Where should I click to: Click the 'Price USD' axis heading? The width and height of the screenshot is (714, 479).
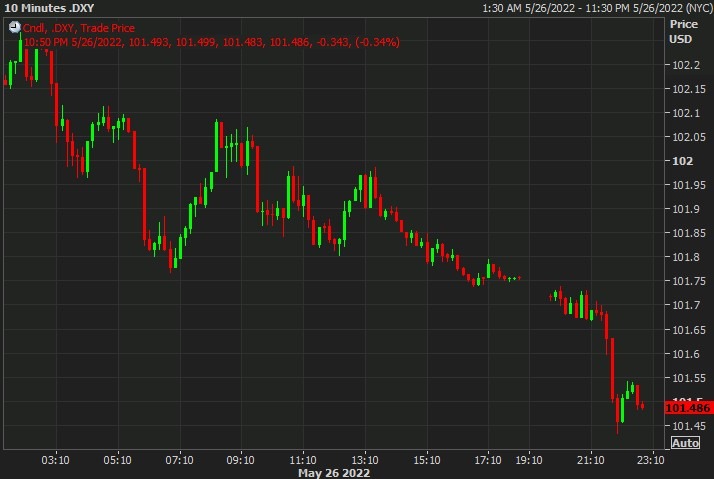pyautogui.click(x=683, y=31)
